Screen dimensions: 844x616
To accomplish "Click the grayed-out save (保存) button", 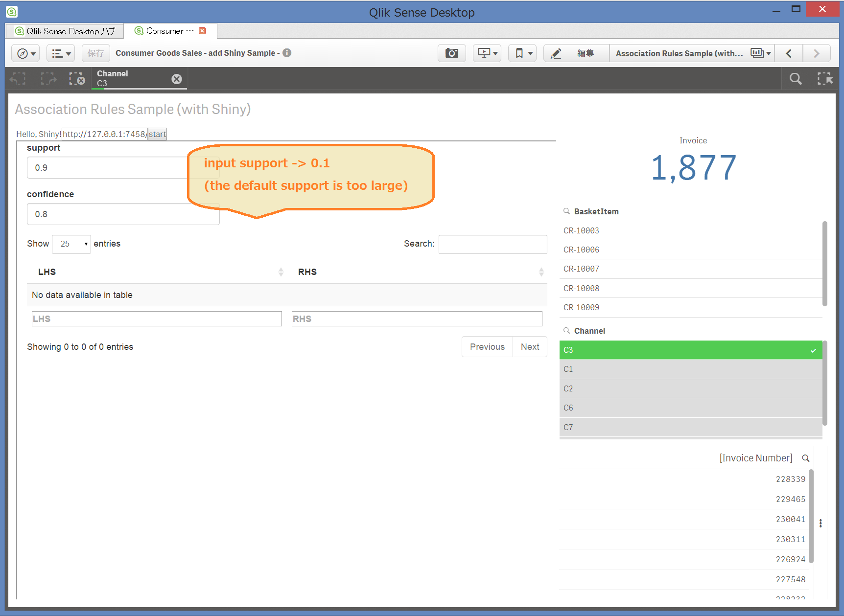I will (x=95, y=53).
